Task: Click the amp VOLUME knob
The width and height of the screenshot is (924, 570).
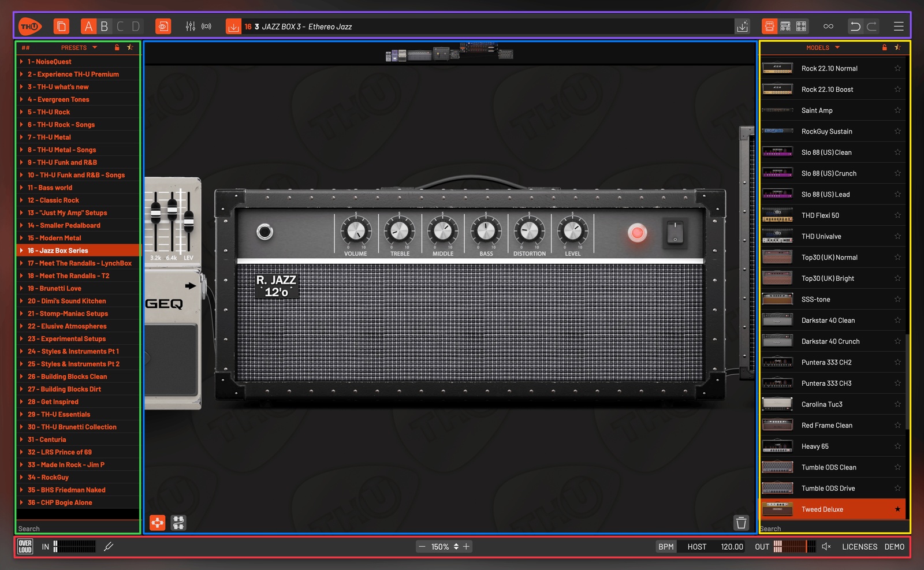Action: coord(356,231)
